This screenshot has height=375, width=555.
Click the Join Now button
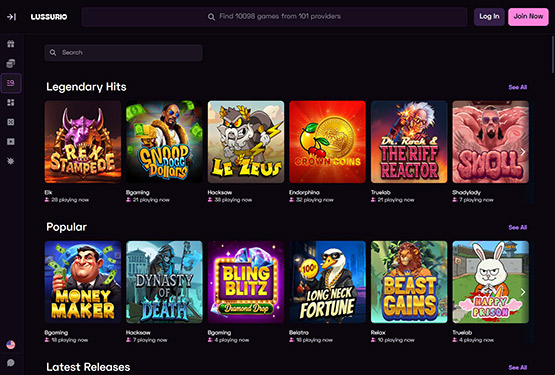click(x=528, y=17)
